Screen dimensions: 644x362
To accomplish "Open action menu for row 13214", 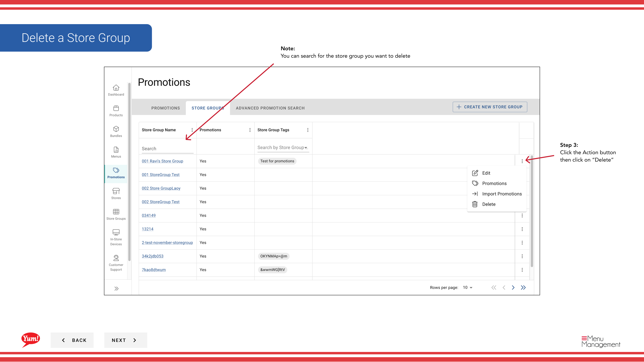I will coord(522,229).
